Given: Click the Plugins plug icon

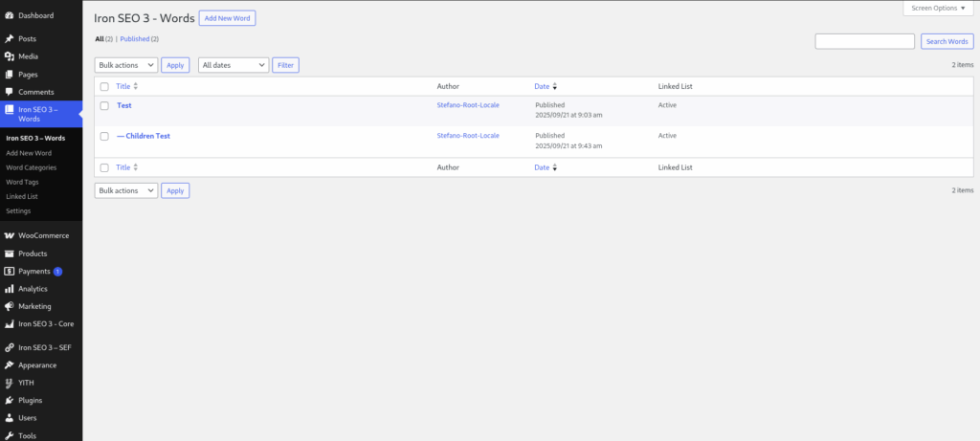Looking at the screenshot, I should pyautogui.click(x=9, y=400).
